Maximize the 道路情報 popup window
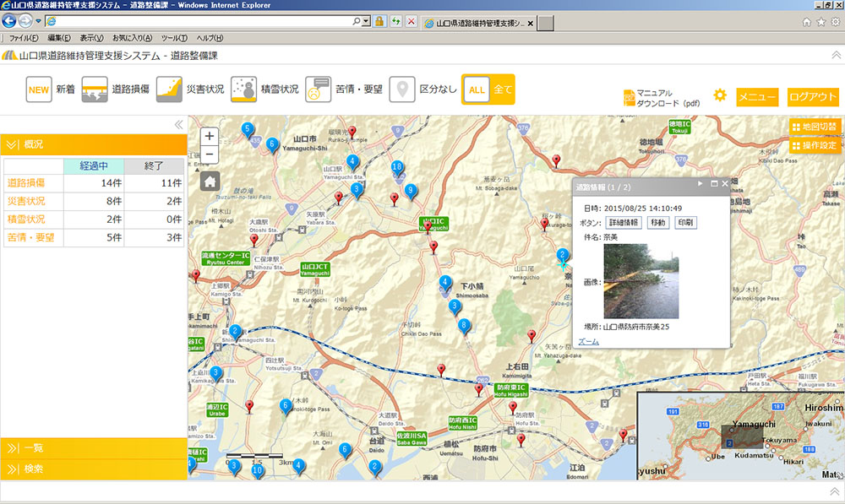This screenshot has height=504, width=845. point(714,183)
